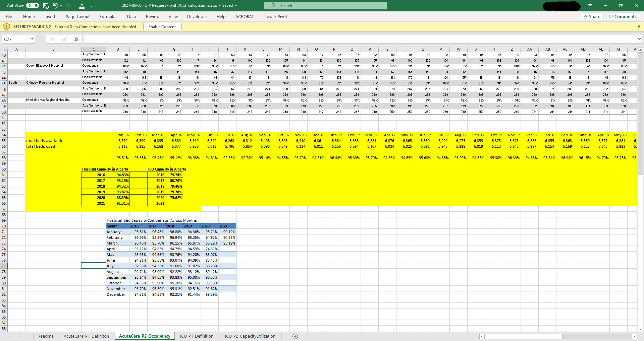Click the Share button

(x=592, y=16)
